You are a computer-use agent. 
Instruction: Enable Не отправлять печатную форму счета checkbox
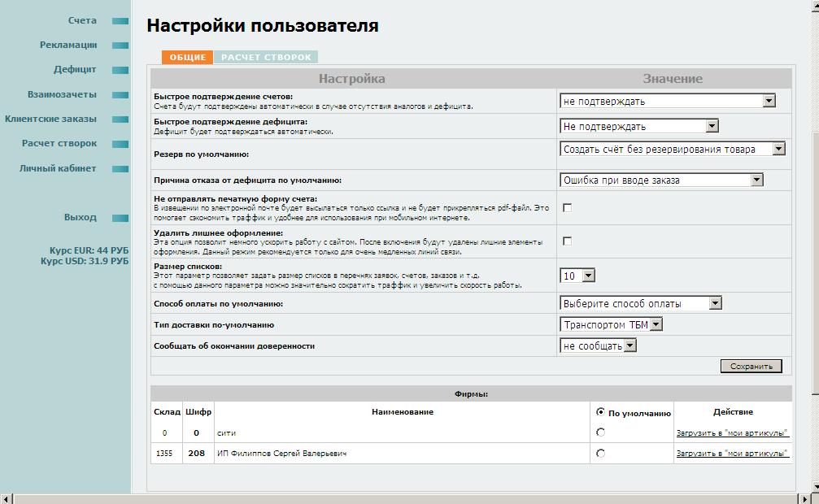568,208
